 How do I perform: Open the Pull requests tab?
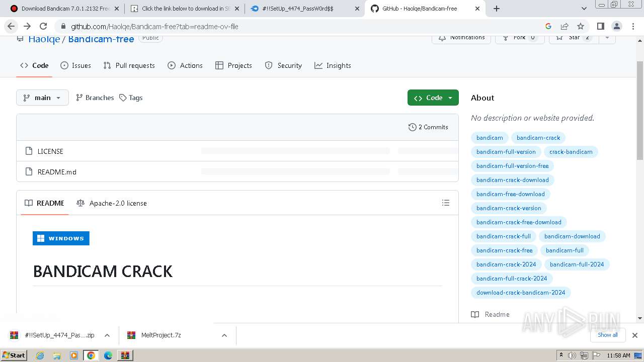pos(129,65)
